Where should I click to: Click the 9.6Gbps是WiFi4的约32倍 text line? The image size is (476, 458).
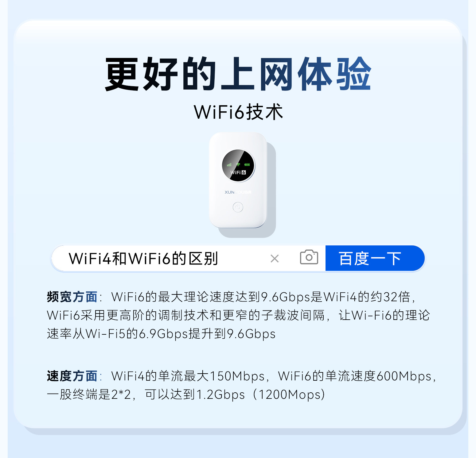pos(336,297)
